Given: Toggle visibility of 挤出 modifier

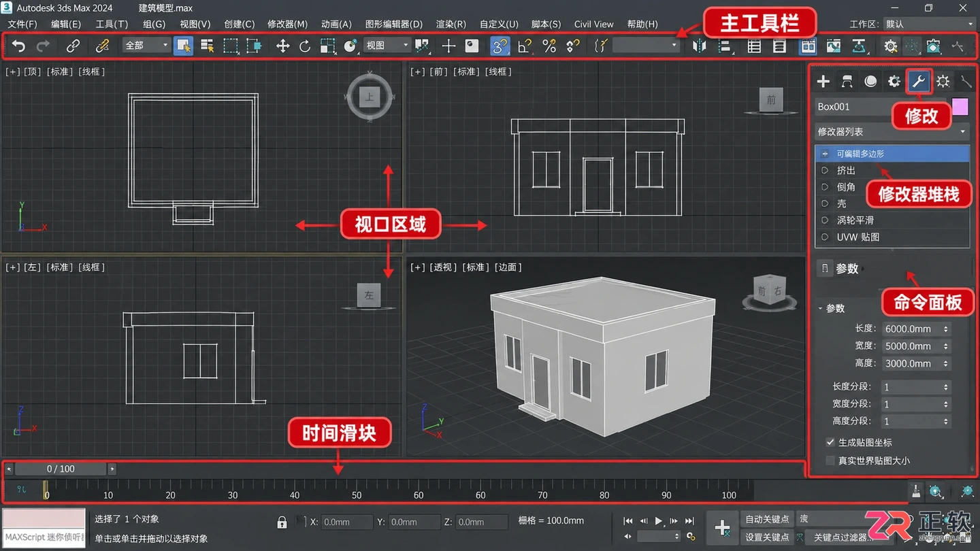Looking at the screenshot, I should pyautogui.click(x=825, y=171).
